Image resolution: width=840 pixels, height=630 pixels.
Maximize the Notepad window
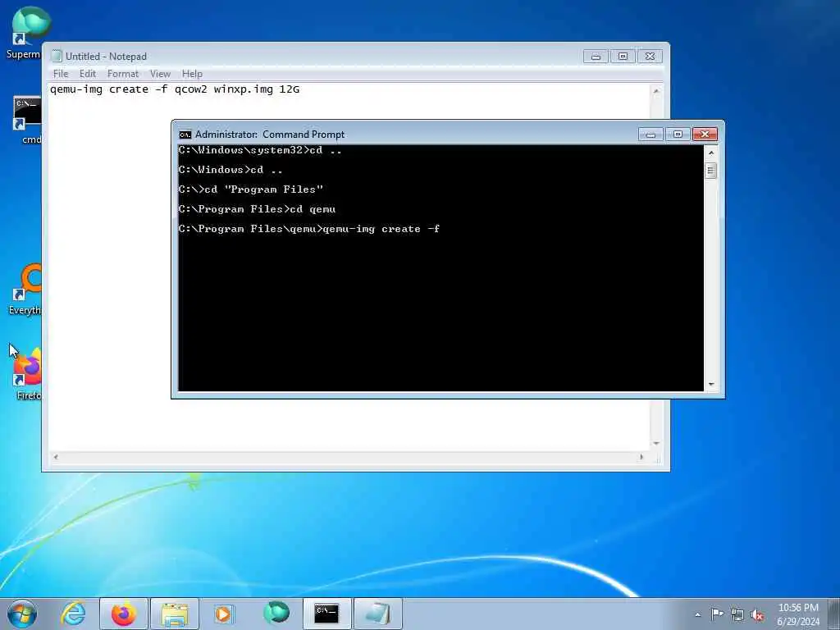[x=623, y=57]
